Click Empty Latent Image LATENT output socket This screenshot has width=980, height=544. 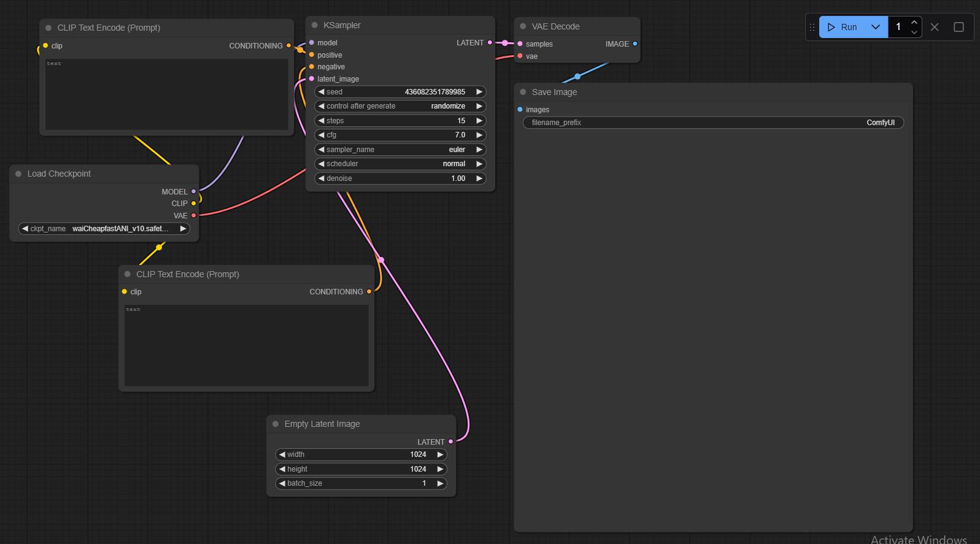click(x=450, y=442)
